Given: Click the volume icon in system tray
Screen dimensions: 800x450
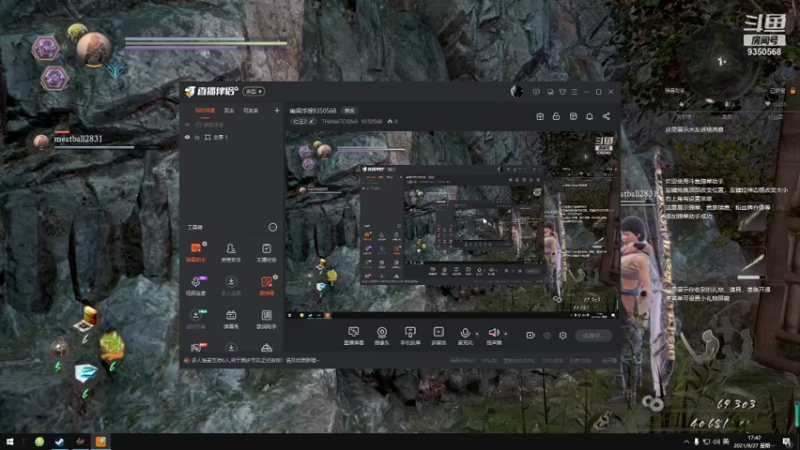Looking at the screenshot, I should (x=716, y=442).
